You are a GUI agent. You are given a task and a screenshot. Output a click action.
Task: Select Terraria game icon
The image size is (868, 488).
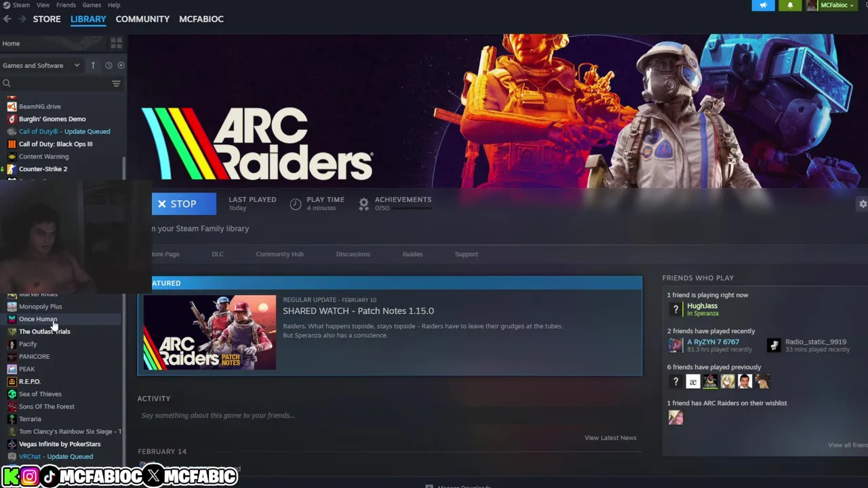[x=12, y=419]
